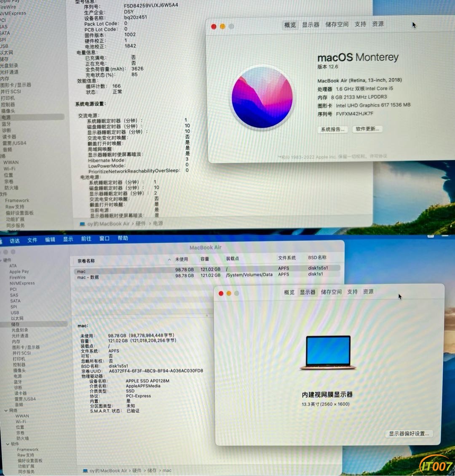Select the mac volume row with disk1s5s1
Viewport: 455px width, 476px height.
coord(207,270)
